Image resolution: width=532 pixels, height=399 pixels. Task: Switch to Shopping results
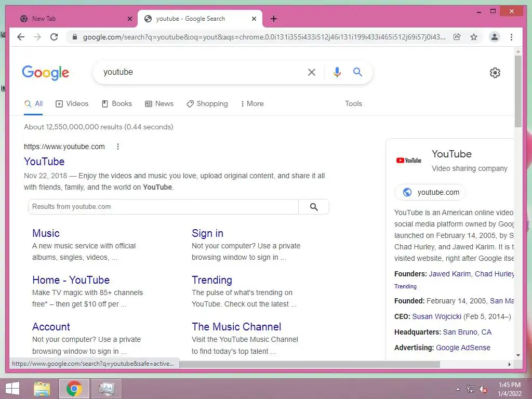click(207, 104)
